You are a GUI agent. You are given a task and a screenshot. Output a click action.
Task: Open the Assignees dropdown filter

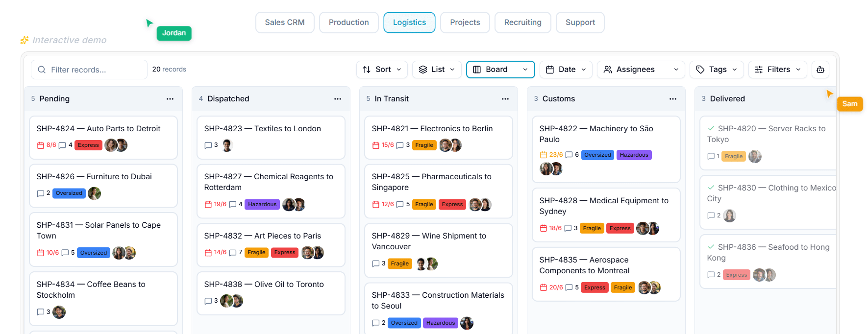point(641,70)
